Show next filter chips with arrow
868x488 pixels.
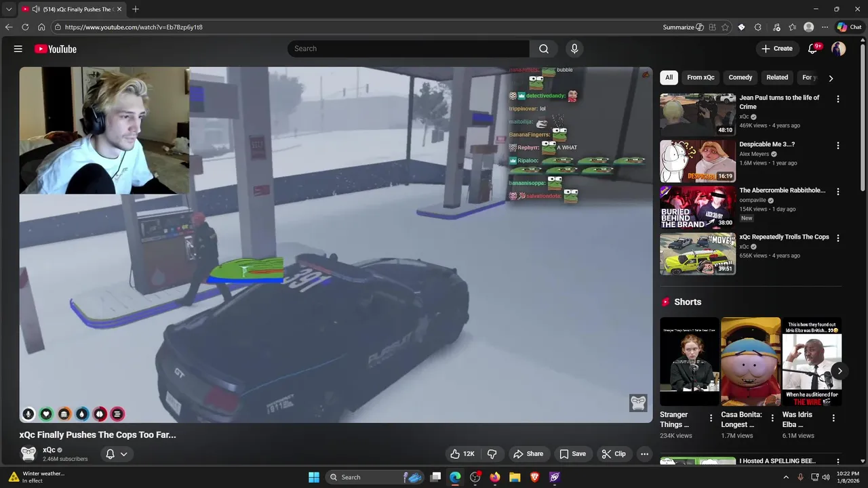point(831,78)
